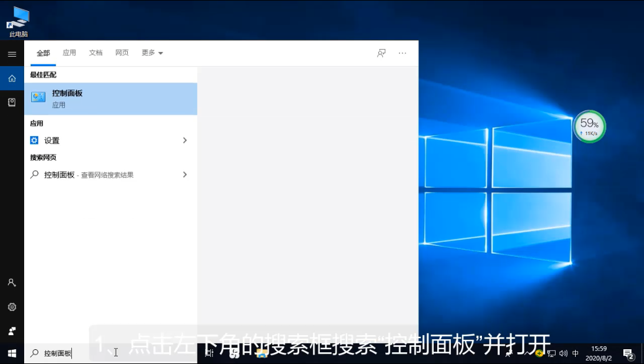Viewport: 644px width, 364px height.
Task: Open the three-dots options menu in search panel
Action: point(402,53)
